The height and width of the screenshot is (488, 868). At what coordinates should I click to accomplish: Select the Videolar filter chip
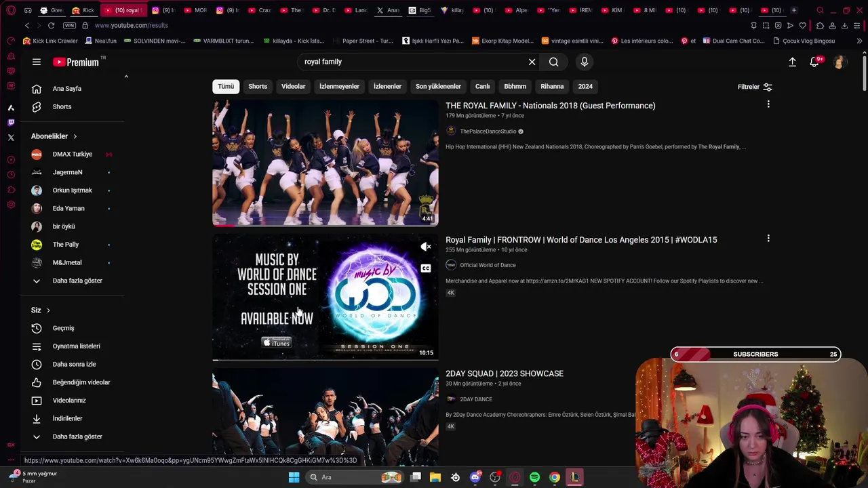(x=294, y=87)
